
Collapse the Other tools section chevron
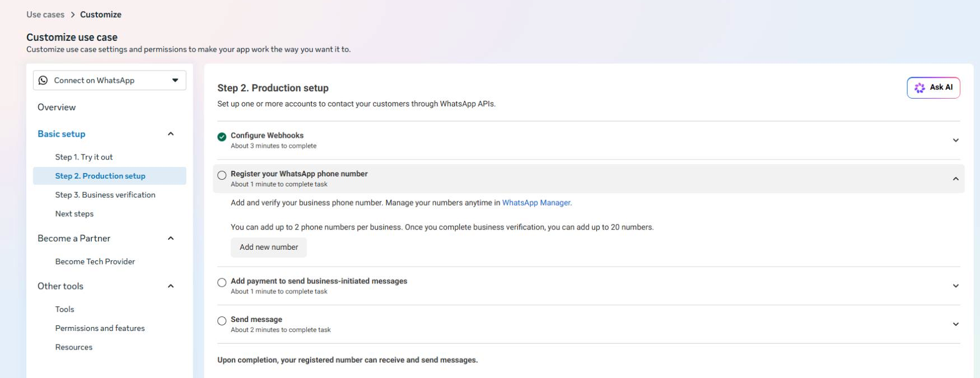click(x=171, y=286)
